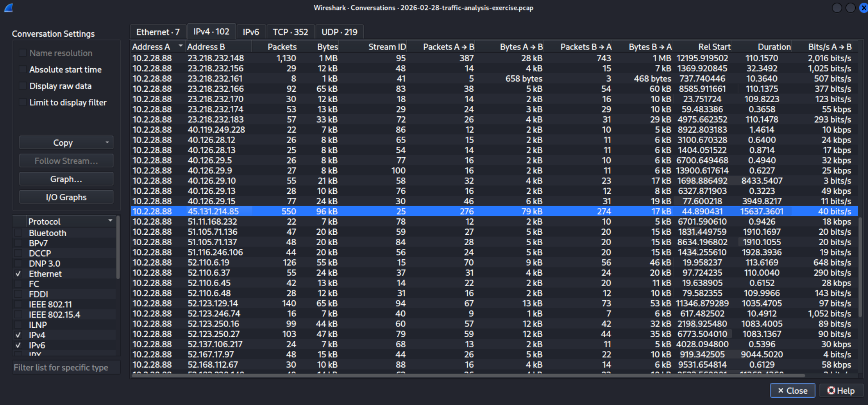Sort by the Address B column header
The width and height of the screenshot is (868, 405).
point(218,47)
